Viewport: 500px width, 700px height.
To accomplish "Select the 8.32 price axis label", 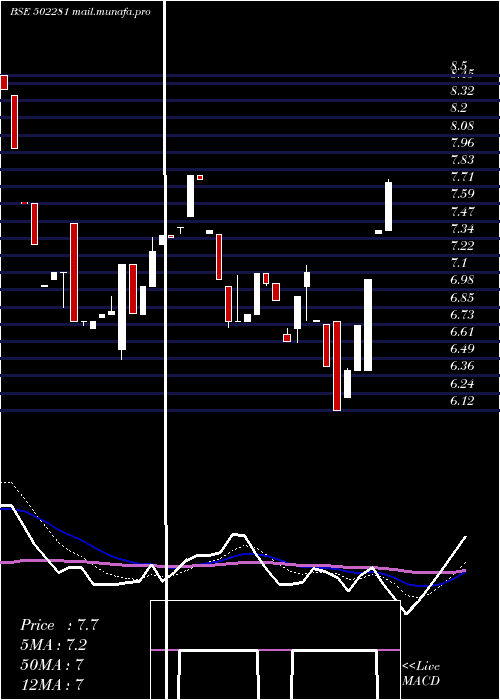I will 462,91.
